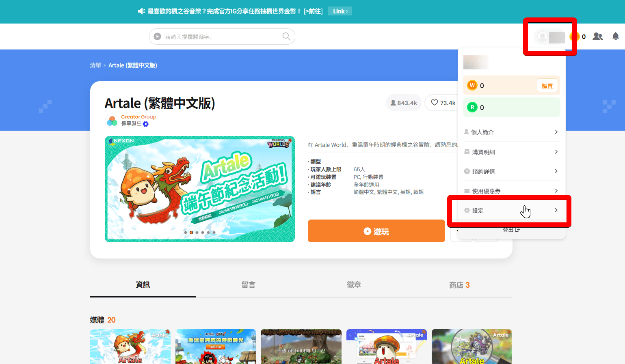Select the first carousel dot indicator
The width and height of the screenshot is (625, 364).
(x=186, y=233)
